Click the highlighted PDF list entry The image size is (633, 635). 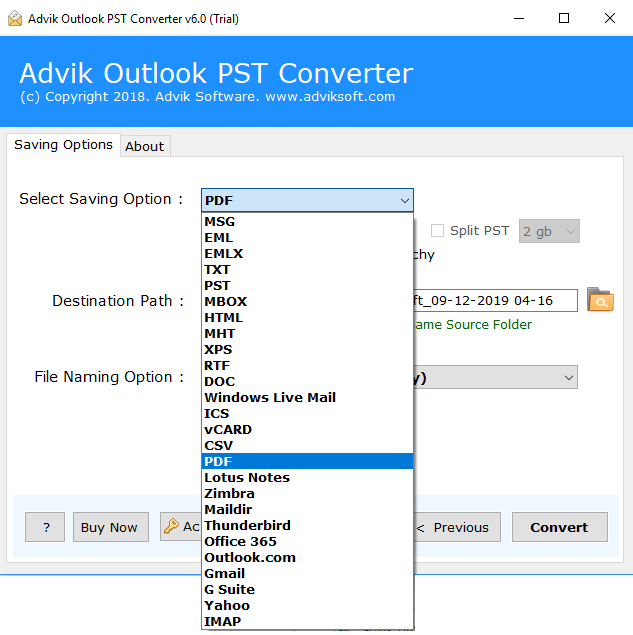point(307,462)
